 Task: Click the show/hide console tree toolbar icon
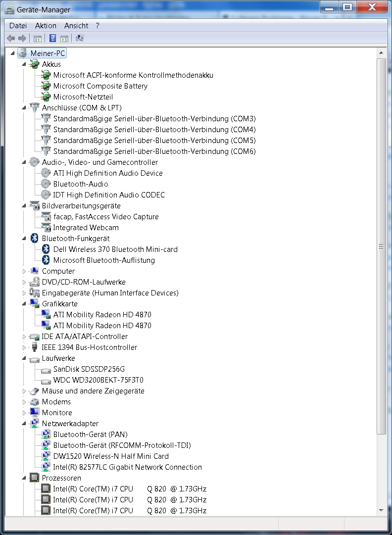[38, 38]
